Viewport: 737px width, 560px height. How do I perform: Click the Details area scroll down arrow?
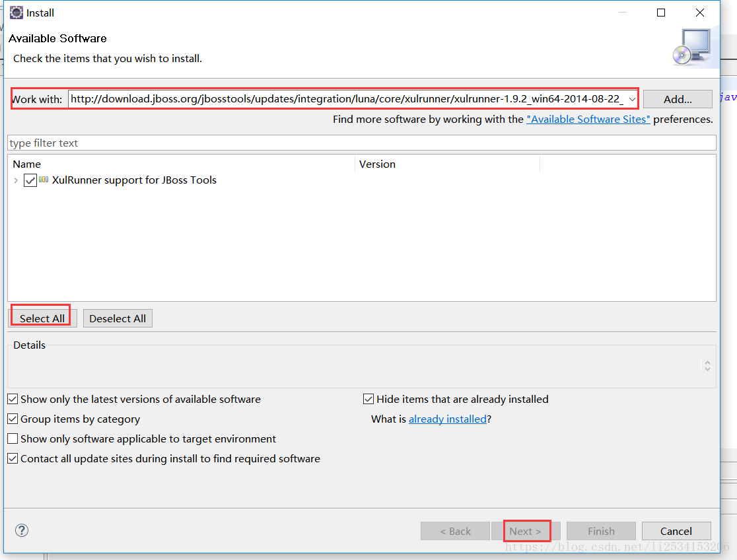click(707, 369)
